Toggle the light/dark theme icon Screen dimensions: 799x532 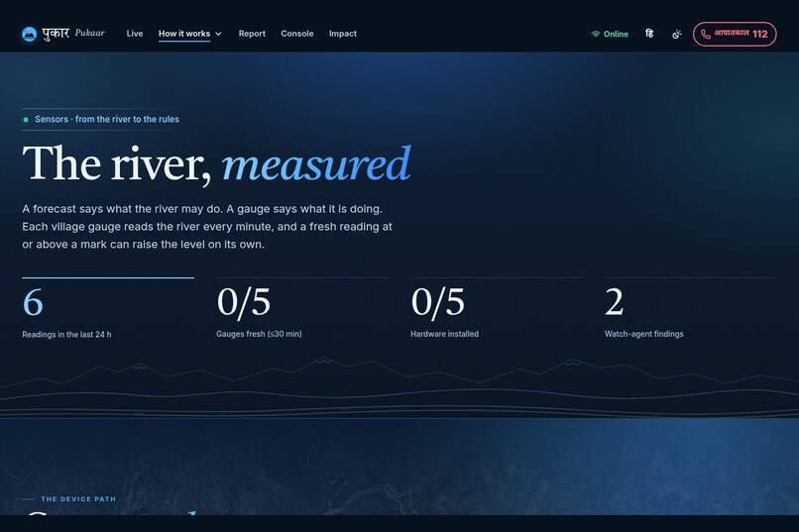tap(677, 34)
